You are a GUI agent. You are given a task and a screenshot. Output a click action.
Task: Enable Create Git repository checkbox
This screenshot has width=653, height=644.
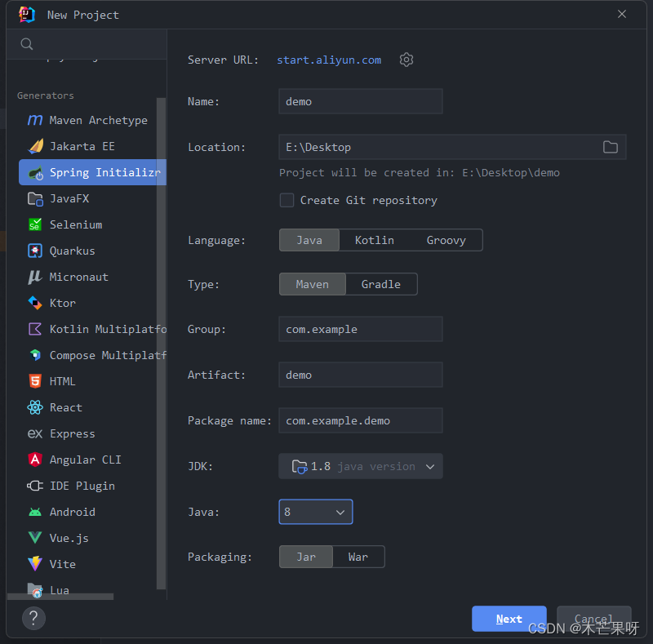click(x=287, y=200)
